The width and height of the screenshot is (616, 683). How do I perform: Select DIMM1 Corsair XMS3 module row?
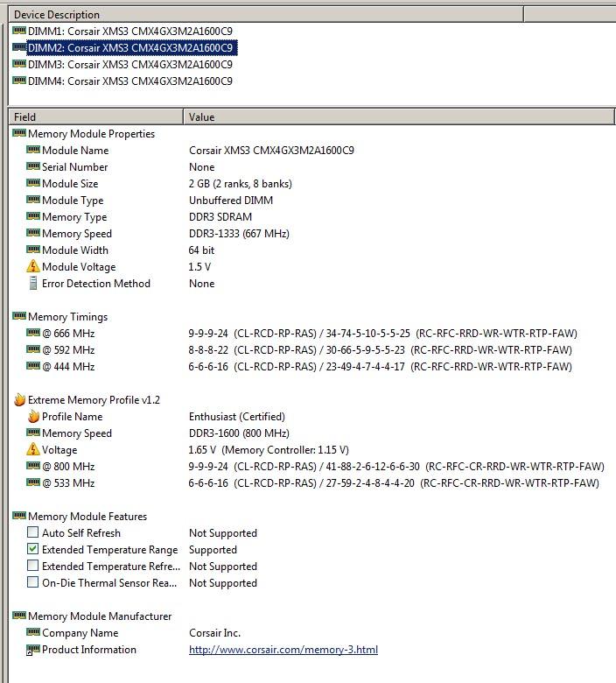[130, 32]
